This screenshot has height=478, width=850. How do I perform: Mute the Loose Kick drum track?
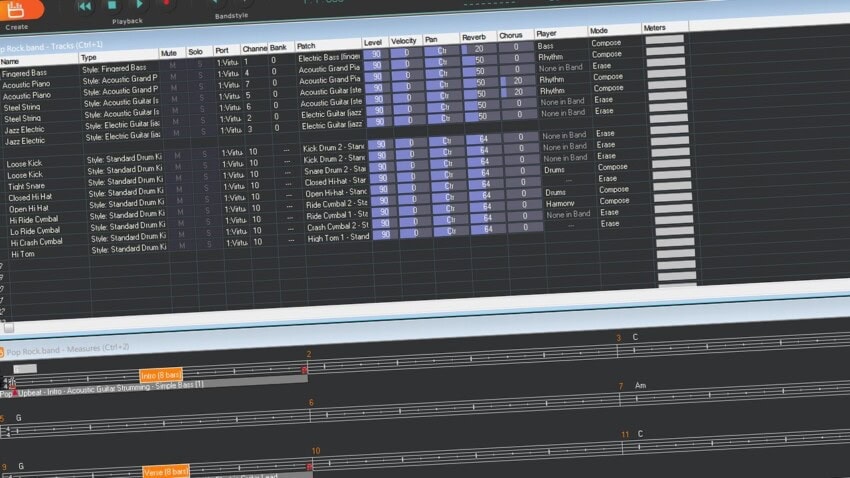[x=177, y=155]
